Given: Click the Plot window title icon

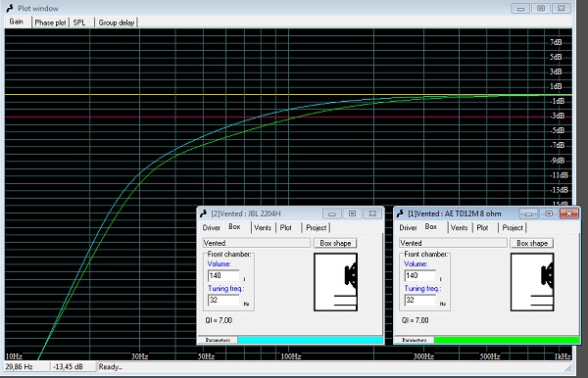Looking at the screenshot, I should pyautogui.click(x=10, y=8).
